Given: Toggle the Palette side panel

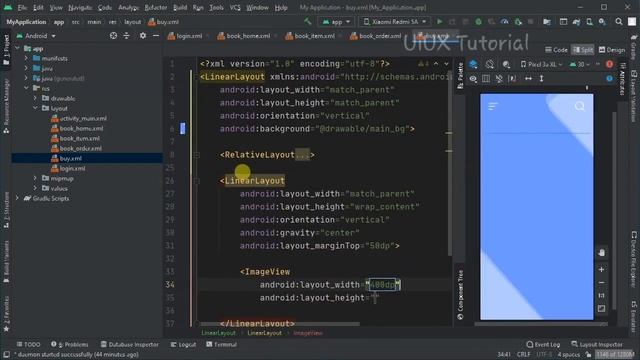Looking at the screenshot, I should coord(460,76).
